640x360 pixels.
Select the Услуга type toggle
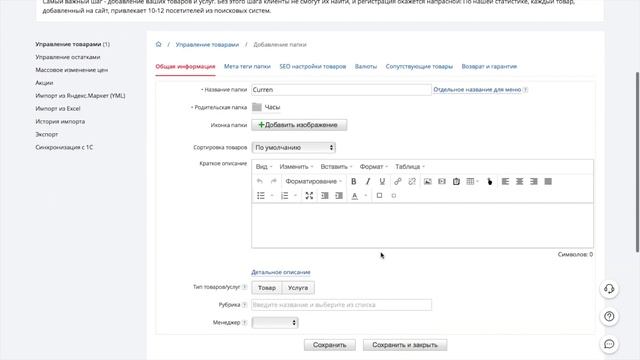coord(298,288)
